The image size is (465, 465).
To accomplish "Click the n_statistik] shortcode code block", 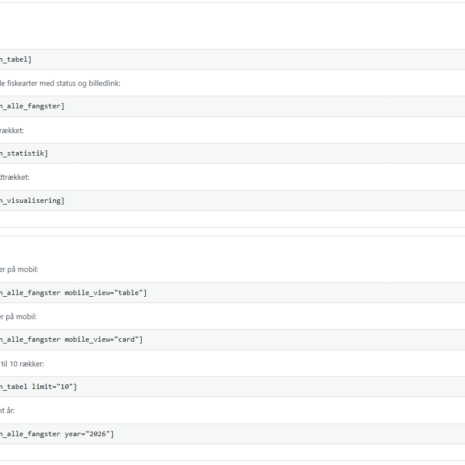I will coord(232,153).
